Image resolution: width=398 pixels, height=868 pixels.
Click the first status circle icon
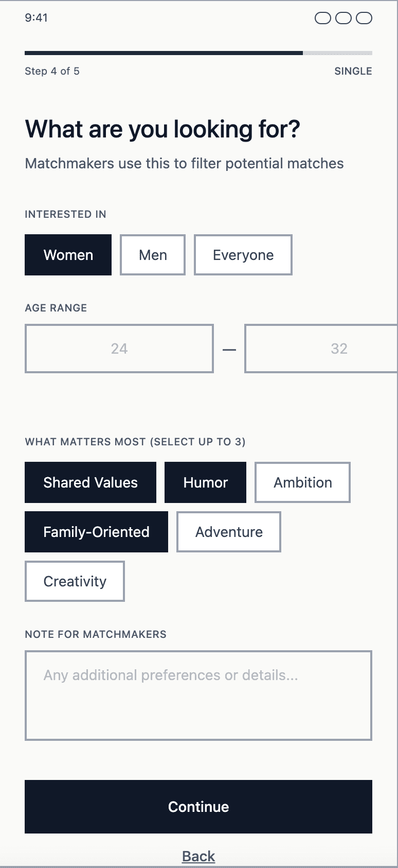(323, 18)
